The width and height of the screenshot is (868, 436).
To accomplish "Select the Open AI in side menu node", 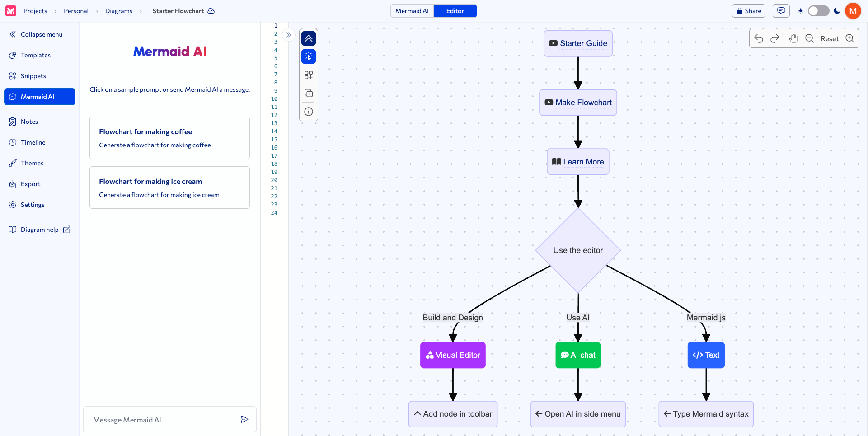I will point(578,414).
